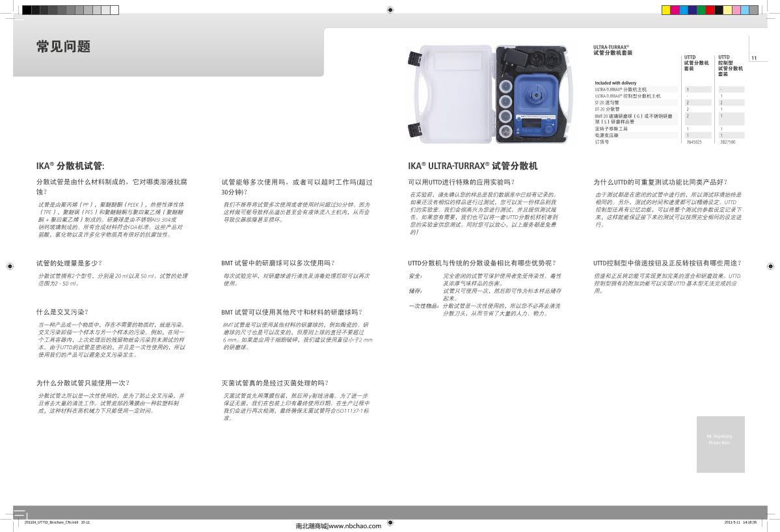Click the left edge registration mark
The image size is (780, 532).
point(10,265)
